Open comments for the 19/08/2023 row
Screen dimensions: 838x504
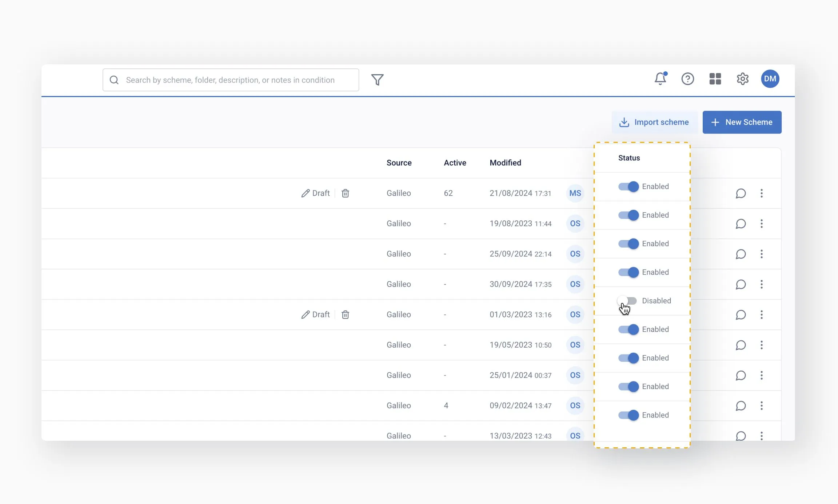click(741, 224)
